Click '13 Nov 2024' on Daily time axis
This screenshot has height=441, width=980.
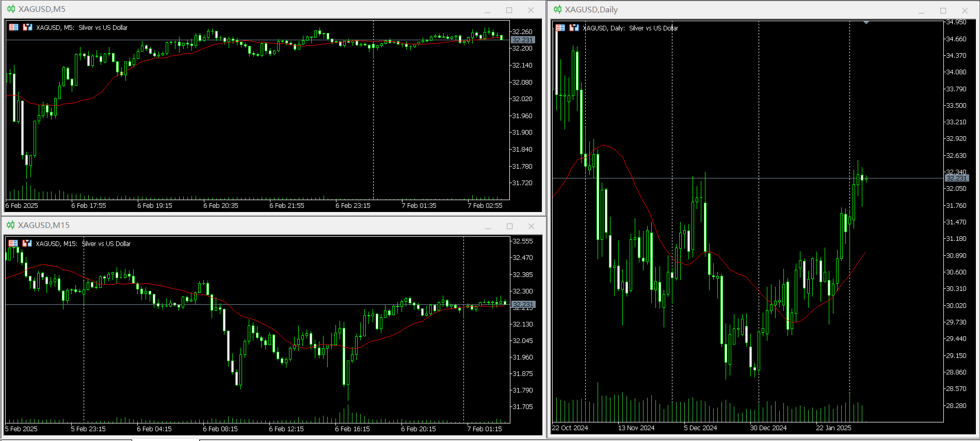(636, 428)
